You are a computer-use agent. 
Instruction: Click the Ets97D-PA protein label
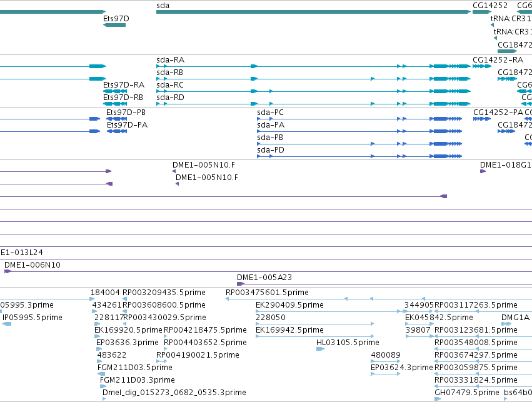[x=128, y=125]
